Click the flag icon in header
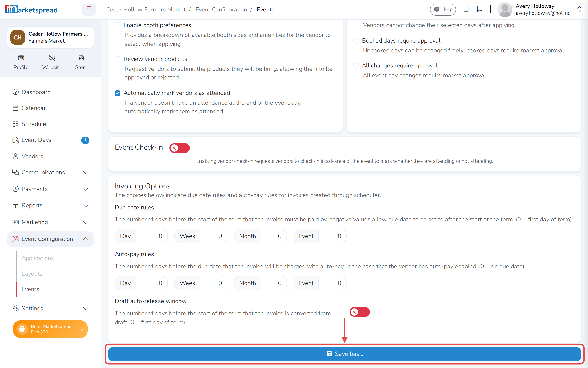The height and width of the screenshot is (368, 588). pos(480,9)
